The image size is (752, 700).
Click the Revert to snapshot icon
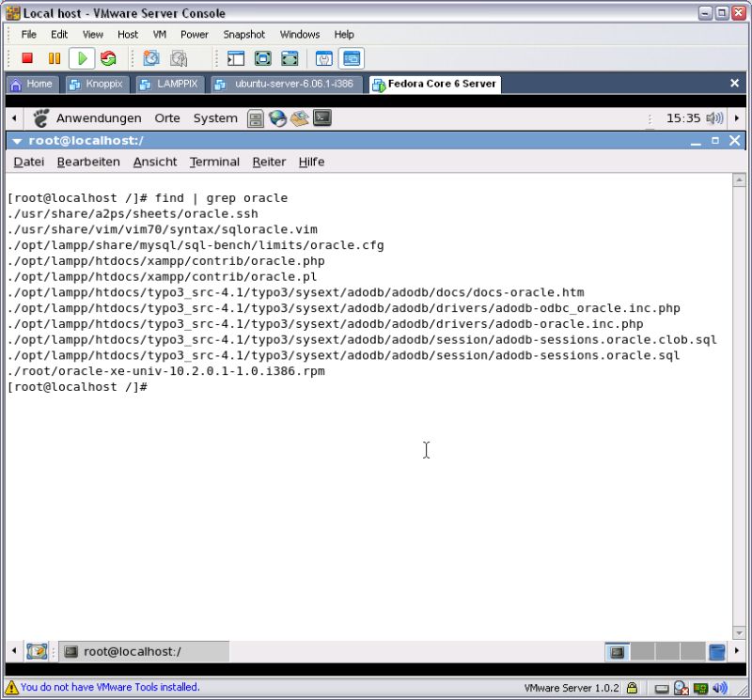click(x=179, y=58)
